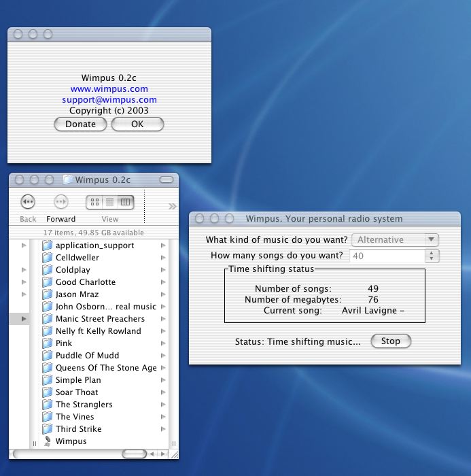Click the column resize handle at right edge

174,443
